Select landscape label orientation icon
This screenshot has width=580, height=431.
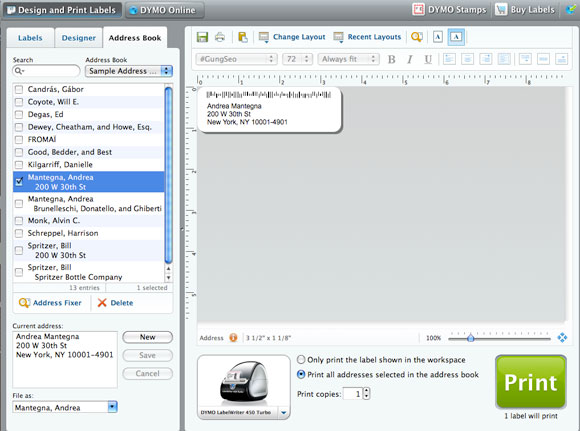coord(456,37)
